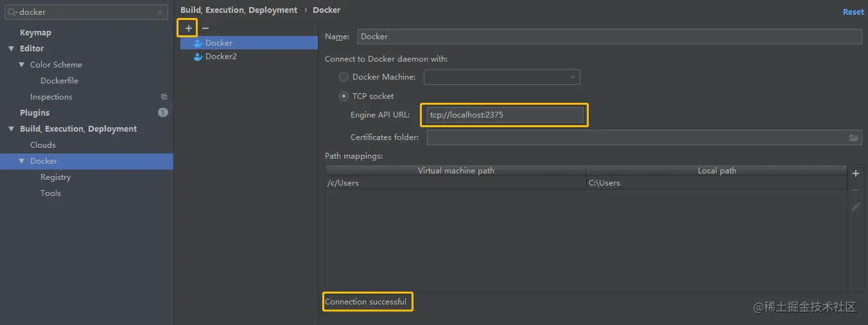The image size is (868, 325).
Task: Click the Editor settings category
Action: point(32,49)
